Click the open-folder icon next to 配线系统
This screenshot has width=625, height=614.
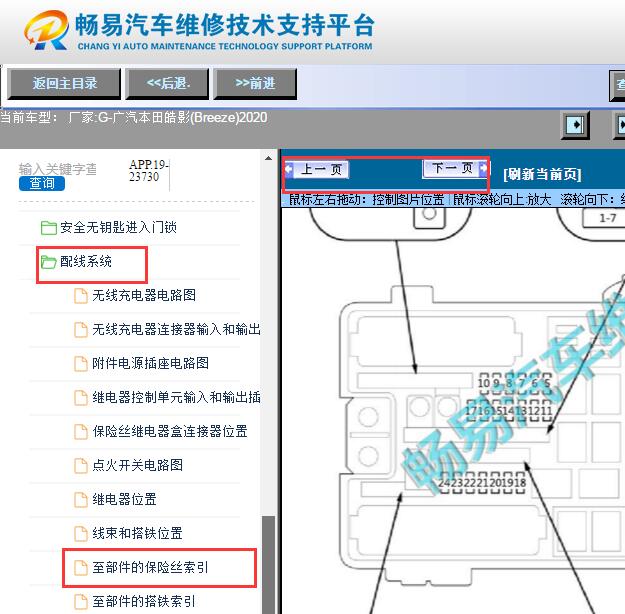49,262
